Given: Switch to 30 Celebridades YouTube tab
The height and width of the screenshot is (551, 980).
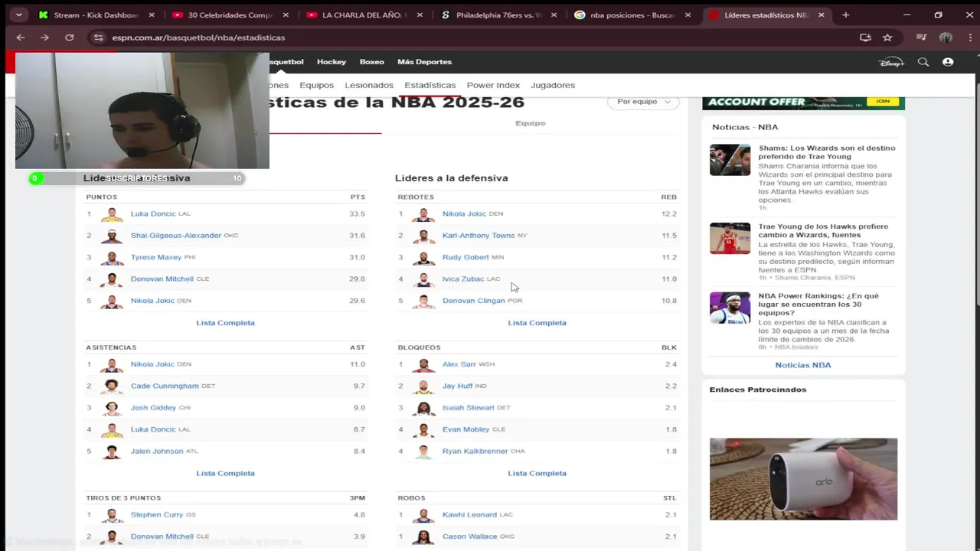Looking at the screenshot, I should [x=230, y=15].
